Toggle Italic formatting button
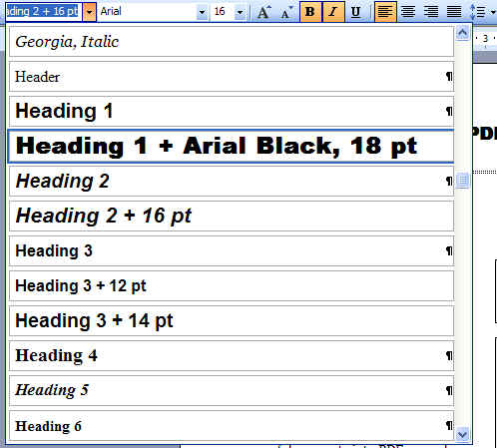This screenshot has height=448, width=497. pyautogui.click(x=333, y=12)
